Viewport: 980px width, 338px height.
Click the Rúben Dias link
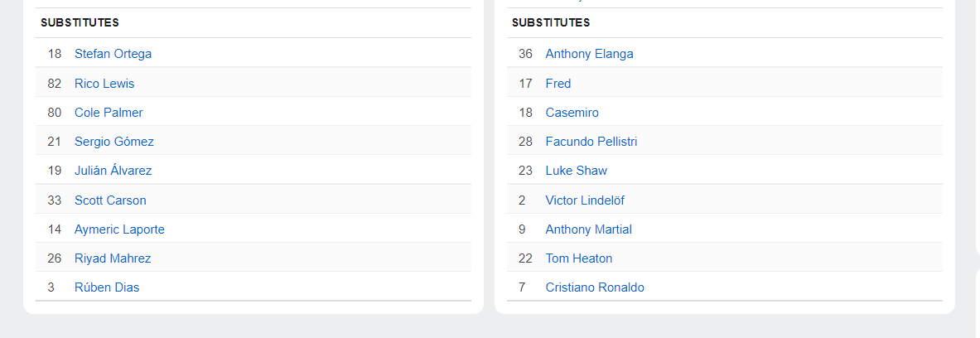(107, 287)
